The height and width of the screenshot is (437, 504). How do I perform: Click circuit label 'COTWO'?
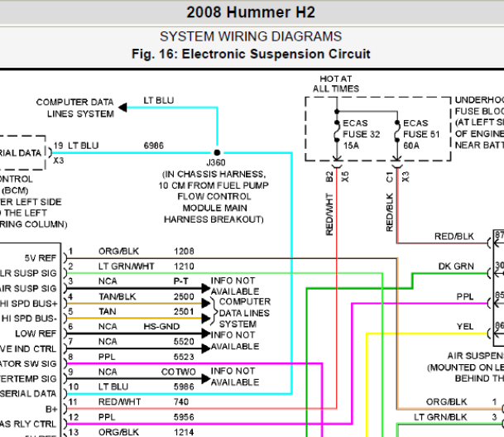[x=179, y=372]
